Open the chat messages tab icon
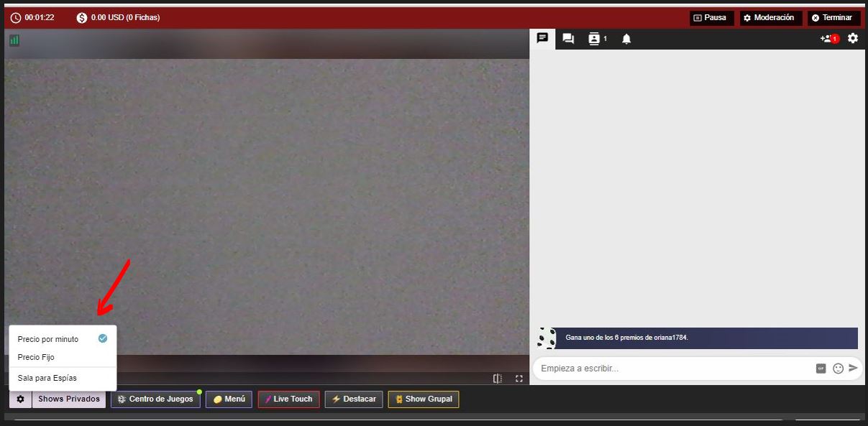The height and width of the screenshot is (426, 868). 542,39
